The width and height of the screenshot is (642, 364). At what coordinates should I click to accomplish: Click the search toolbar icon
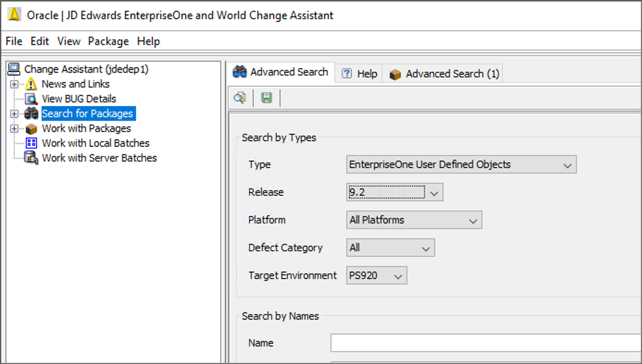tap(240, 98)
